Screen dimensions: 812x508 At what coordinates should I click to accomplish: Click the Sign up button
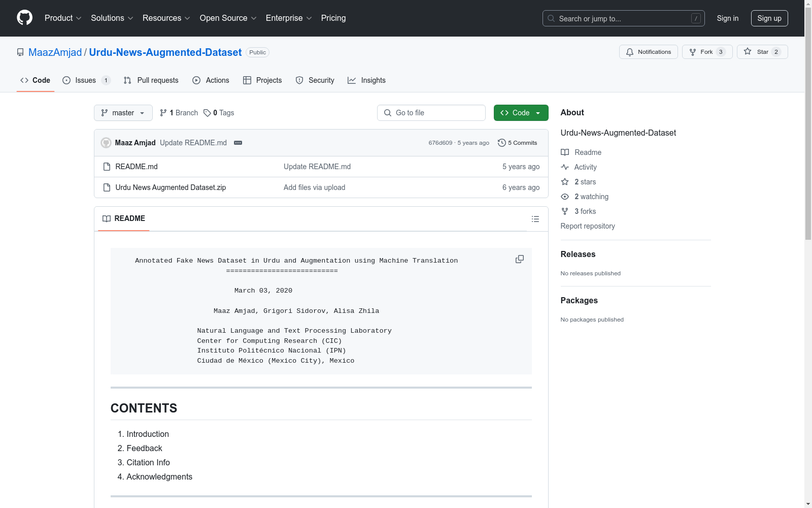[769, 18]
